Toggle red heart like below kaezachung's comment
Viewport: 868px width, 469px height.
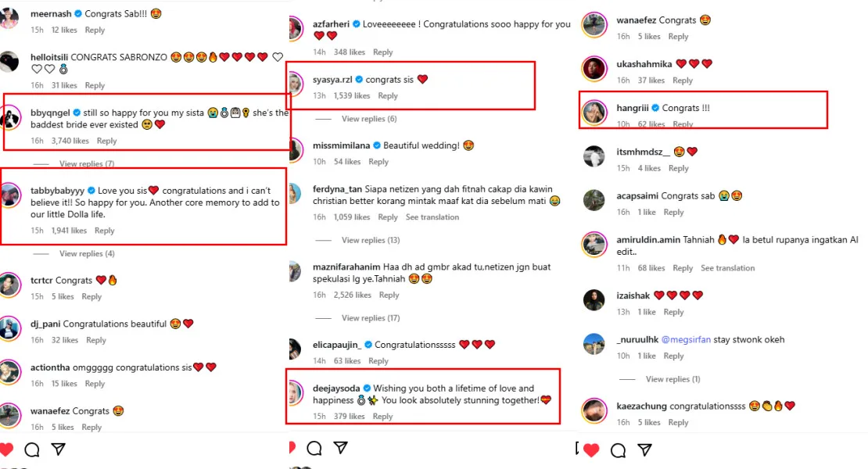click(591, 449)
